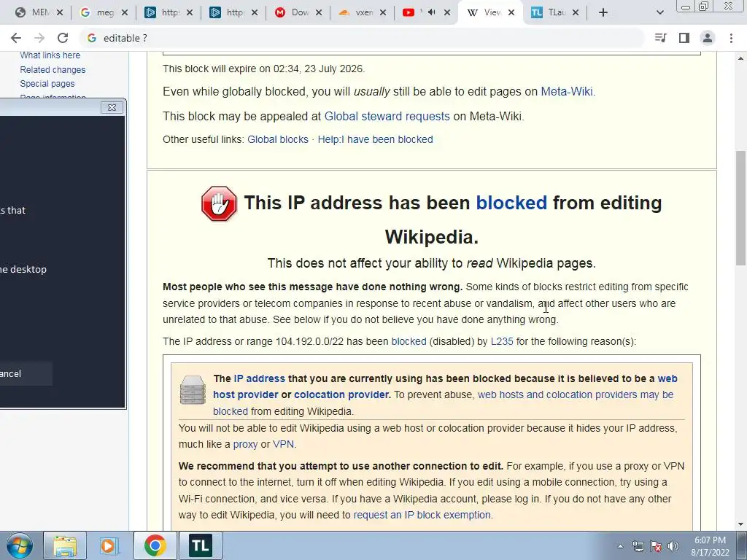Follow the Meta-Wiki link

click(567, 91)
